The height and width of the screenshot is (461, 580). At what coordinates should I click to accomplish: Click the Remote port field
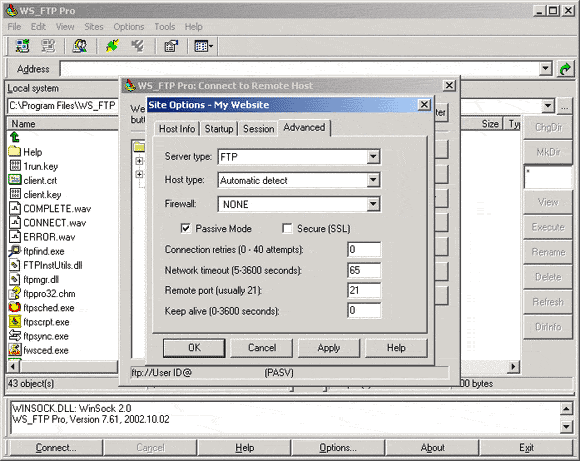pos(364,290)
